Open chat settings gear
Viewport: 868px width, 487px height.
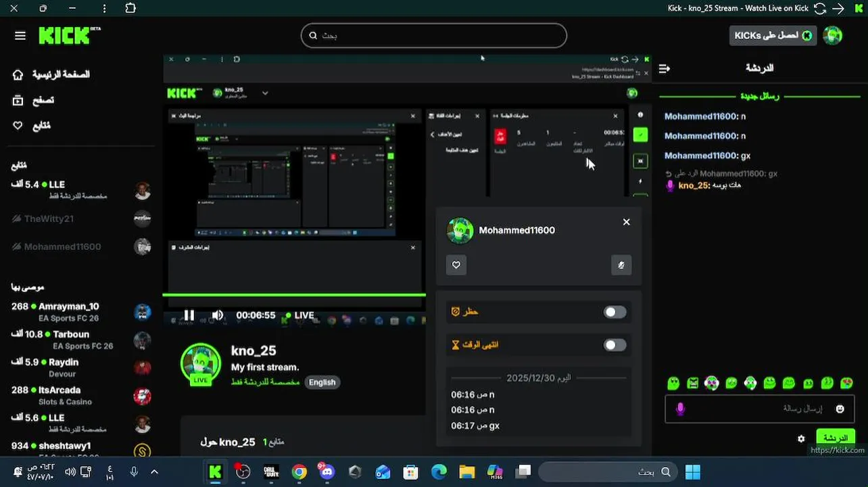(x=801, y=439)
